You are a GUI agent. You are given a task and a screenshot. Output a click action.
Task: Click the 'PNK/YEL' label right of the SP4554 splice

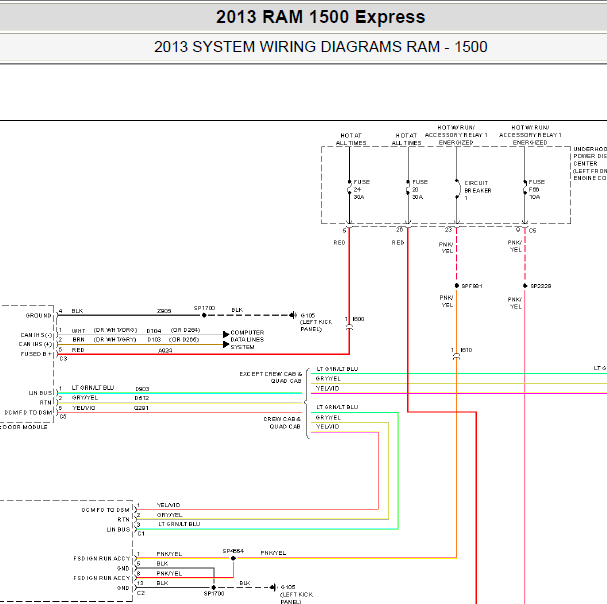[x=273, y=553]
